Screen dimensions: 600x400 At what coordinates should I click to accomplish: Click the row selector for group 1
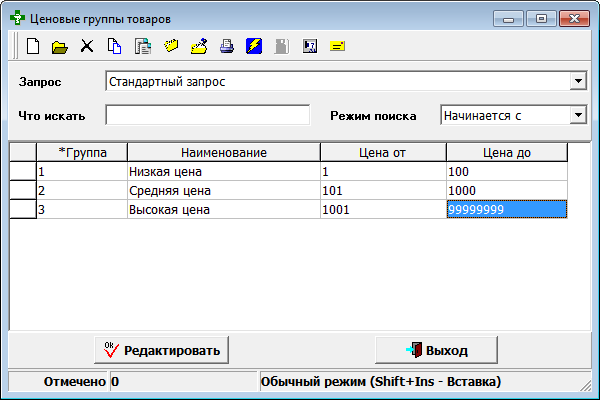[23, 171]
